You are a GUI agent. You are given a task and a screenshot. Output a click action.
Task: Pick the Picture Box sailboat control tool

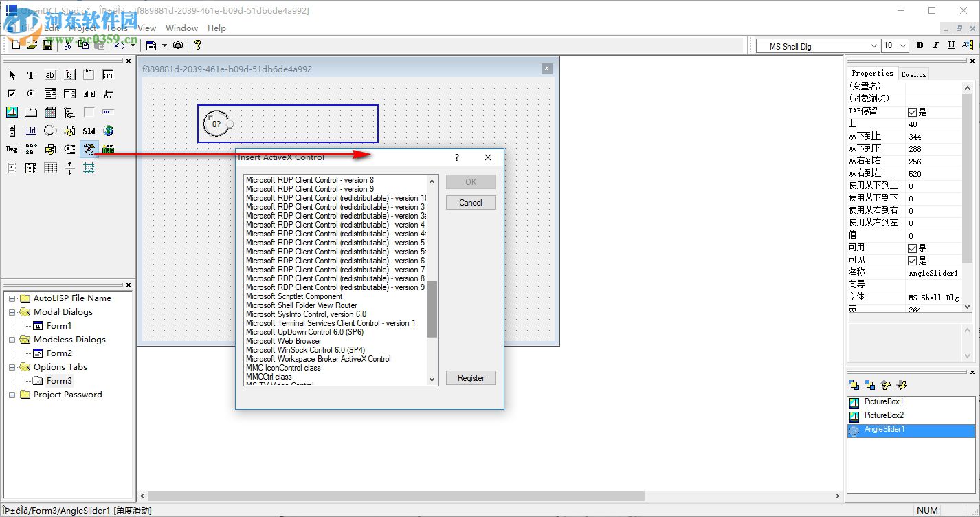tap(12, 112)
